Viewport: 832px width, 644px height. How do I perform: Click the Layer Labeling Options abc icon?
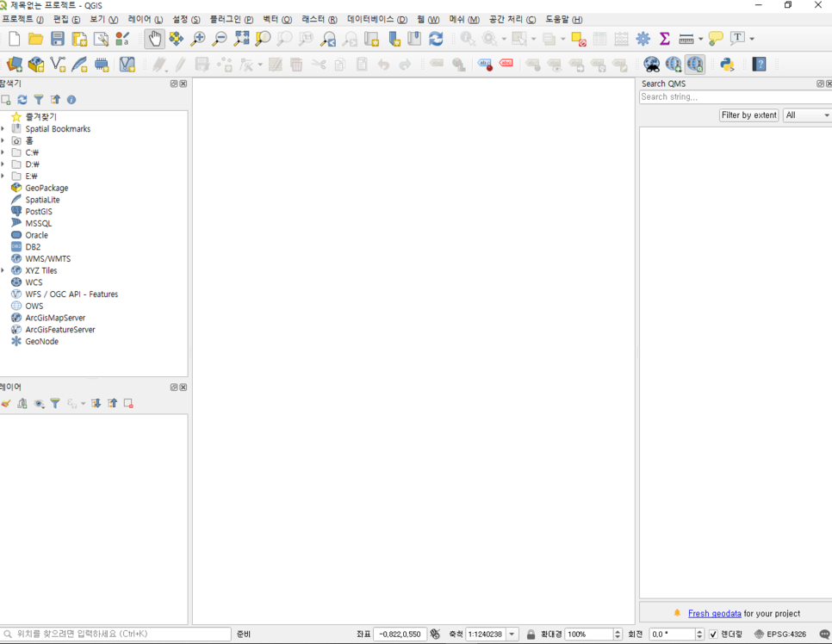point(436,65)
